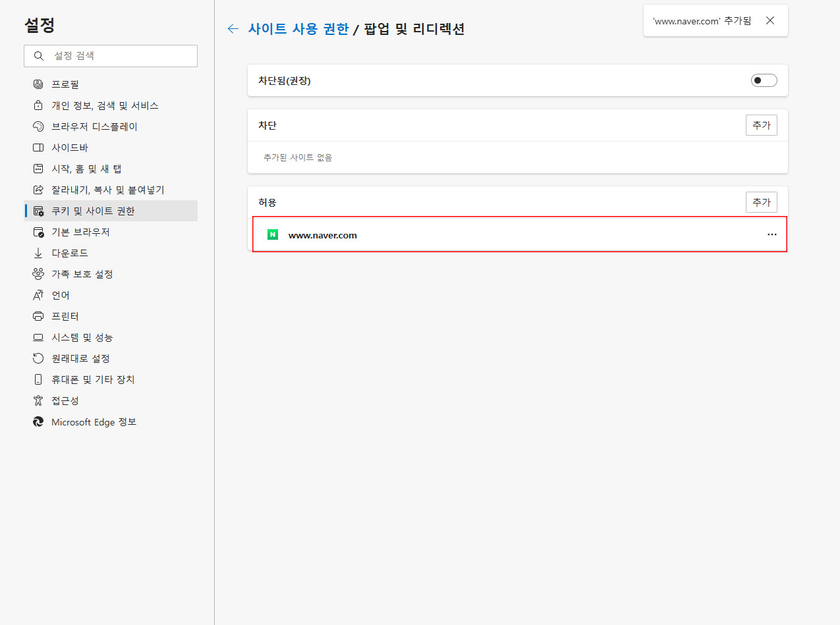
Task: Click 추가 button in the 차단 section
Action: 762,125
